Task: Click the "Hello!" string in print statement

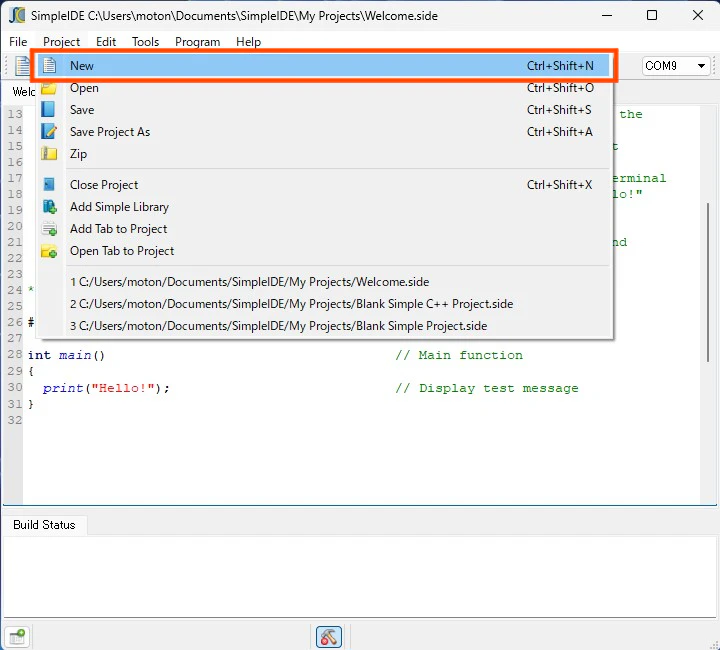Action: (x=123, y=388)
